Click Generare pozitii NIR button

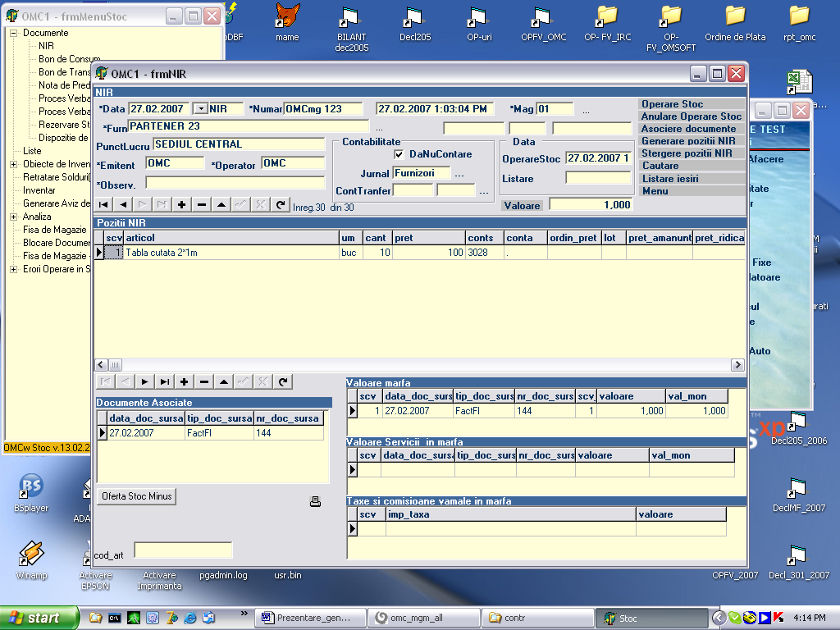click(692, 141)
